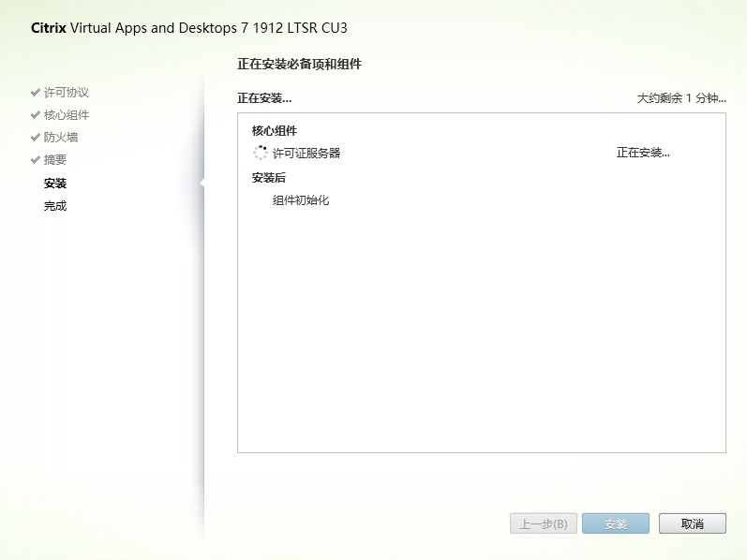This screenshot has width=747, height=560.
Task: Click the 正在安装必备项和组件 page heading
Action: pos(299,65)
